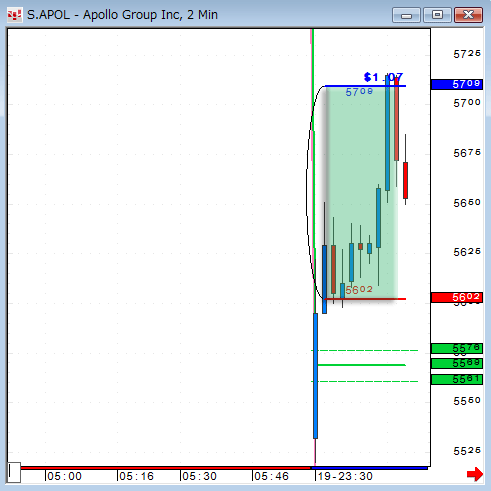Close the S.APOL chart window
The height and width of the screenshot is (491, 491).
[x=468, y=15]
